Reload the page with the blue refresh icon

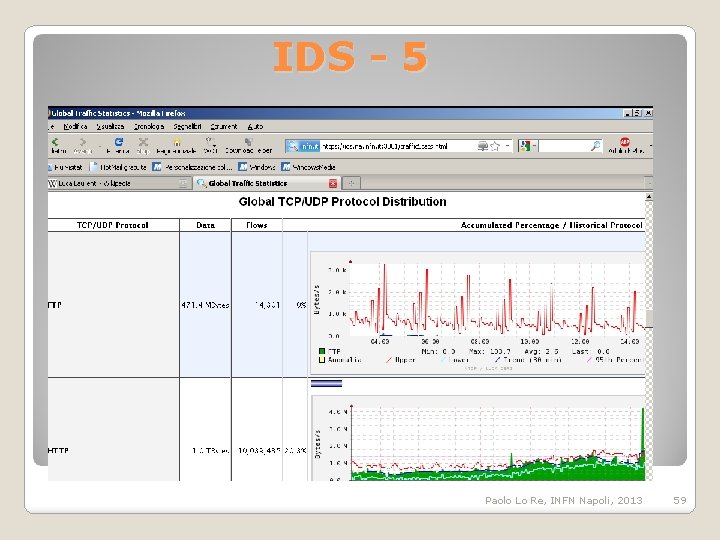(118, 142)
